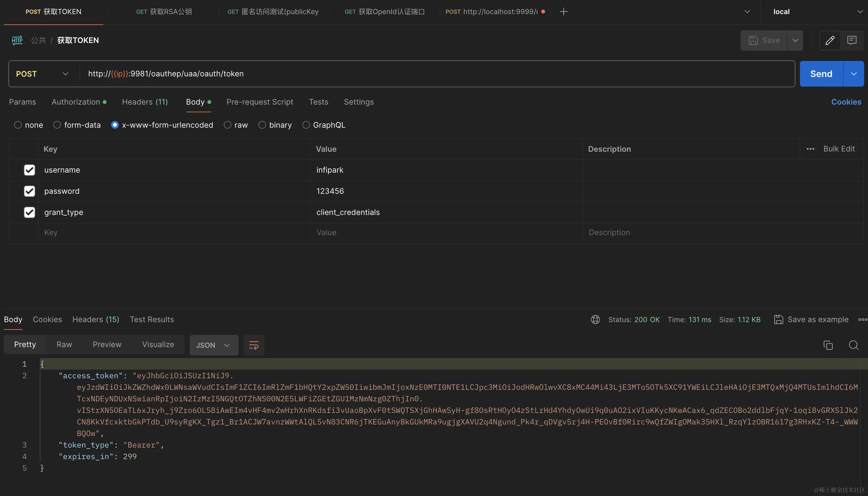Open the JSON format dropdown
868x496 pixels.
point(213,345)
